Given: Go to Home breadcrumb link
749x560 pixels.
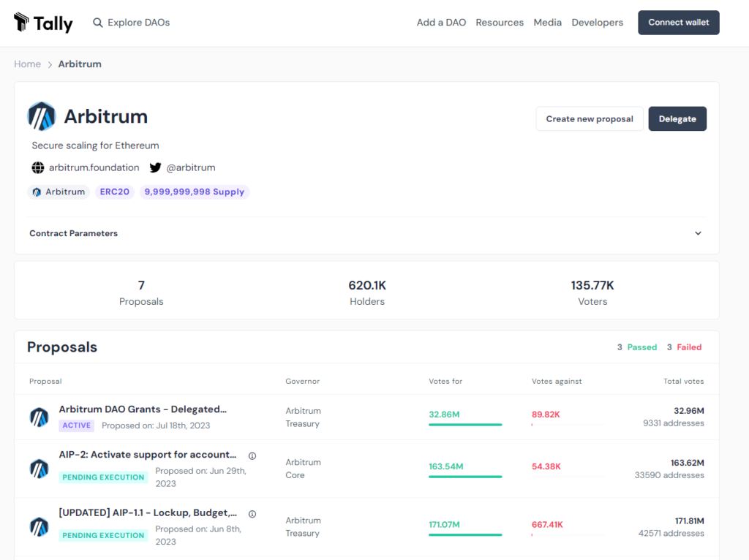Looking at the screenshot, I should click(28, 64).
